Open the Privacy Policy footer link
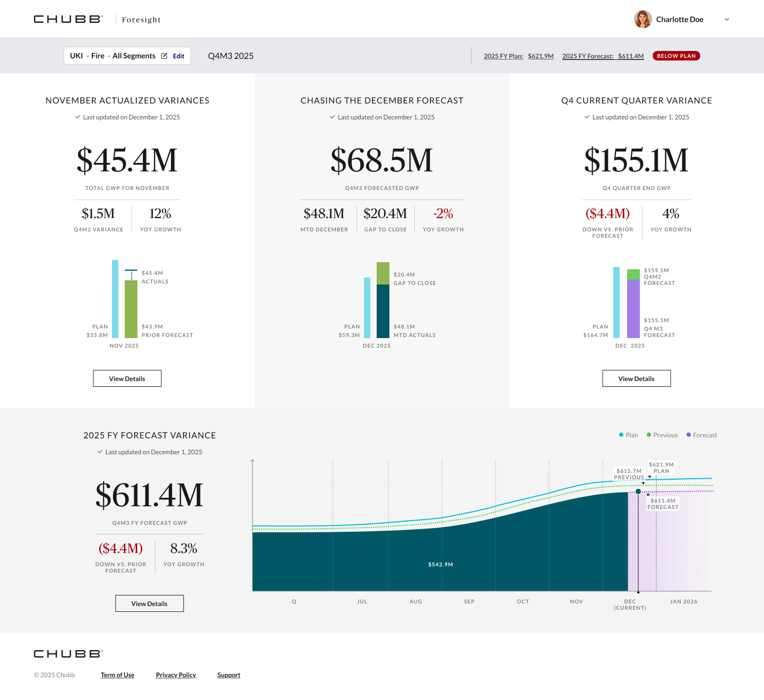764x700 pixels. click(176, 675)
